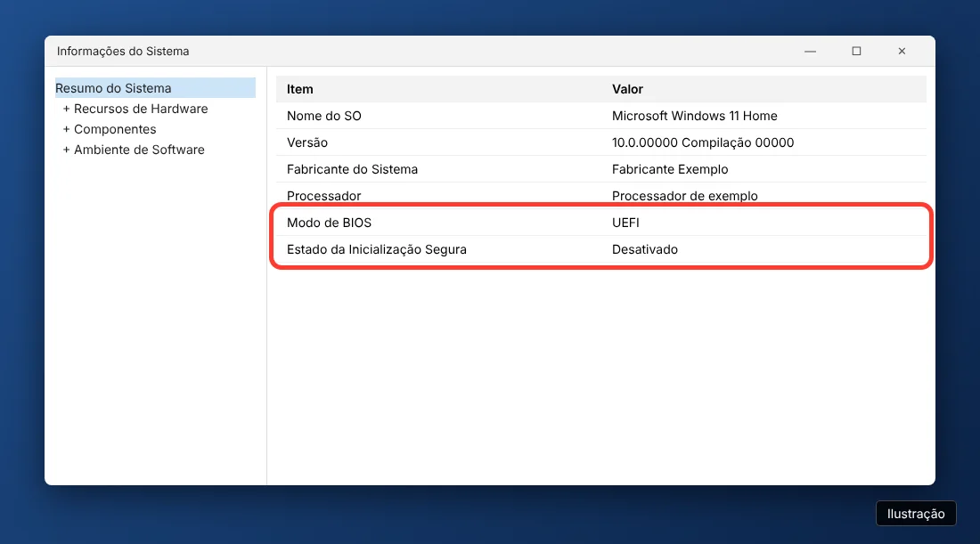Image resolution: width=980 pixels, height=544 pixels.
Task: Click the Item column header
Action: click(300, 89)
